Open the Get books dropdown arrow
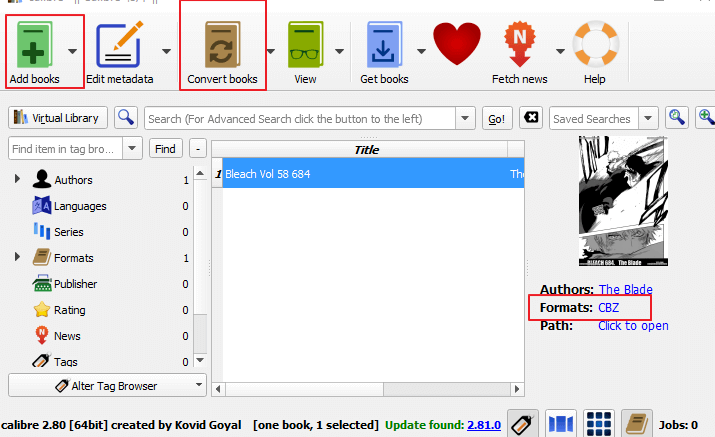This screenshot has width=715, height=437. (421, 51)
